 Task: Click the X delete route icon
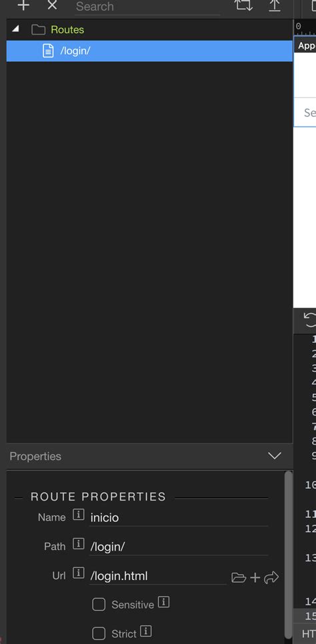coord(52,5)
